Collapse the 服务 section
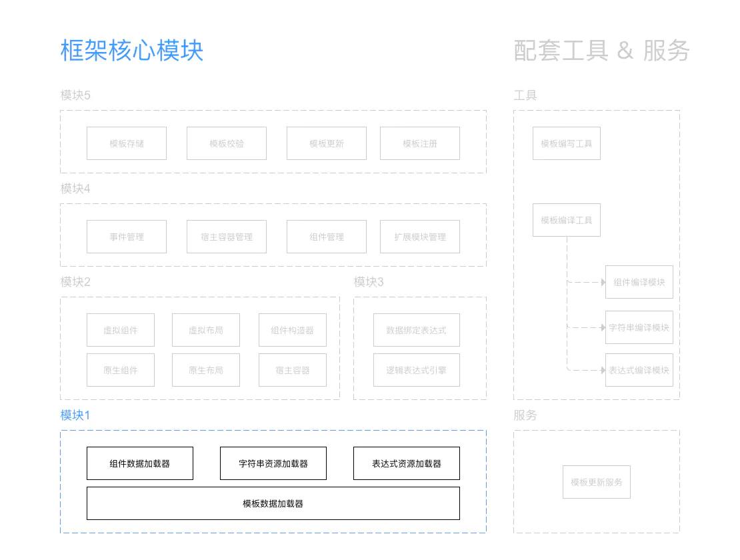This screenshot has height=560, width=740. pyautogui.click(x=526, y=415)
